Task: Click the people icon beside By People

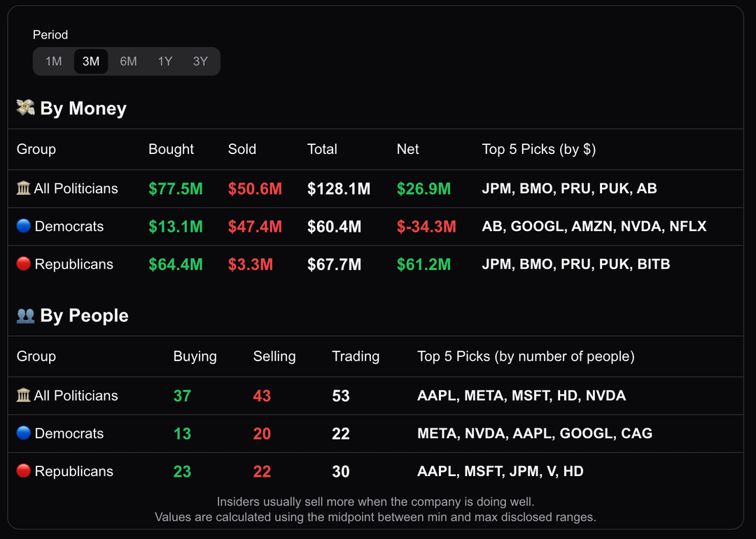Action: tap(25, 316)
